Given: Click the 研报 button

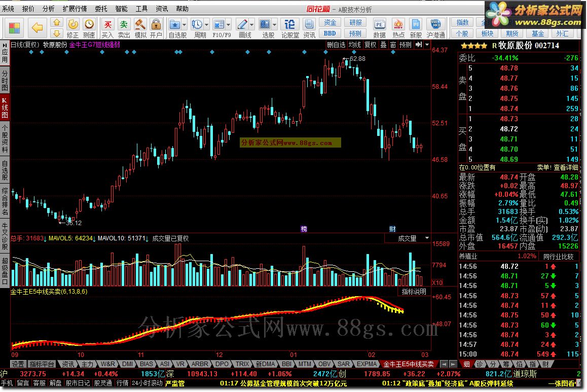Looking at the screenshot, I should [355, 23].
